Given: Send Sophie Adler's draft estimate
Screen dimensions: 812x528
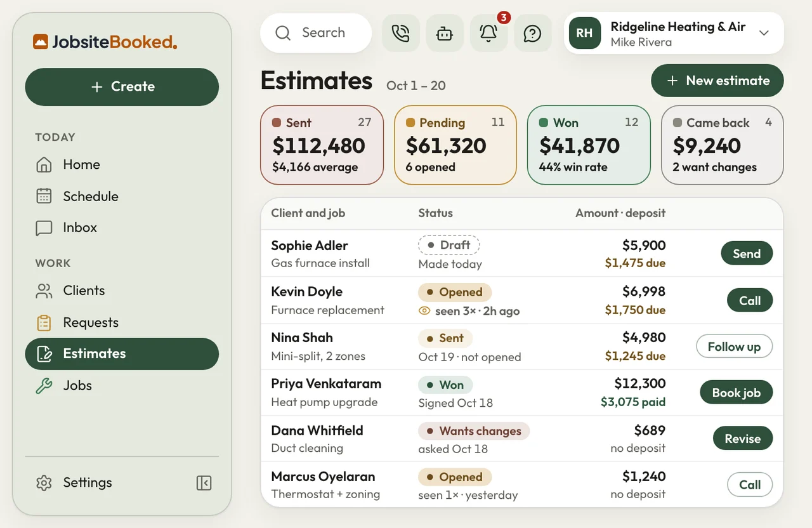Looking at the screenshot, I should click(747, 254).
